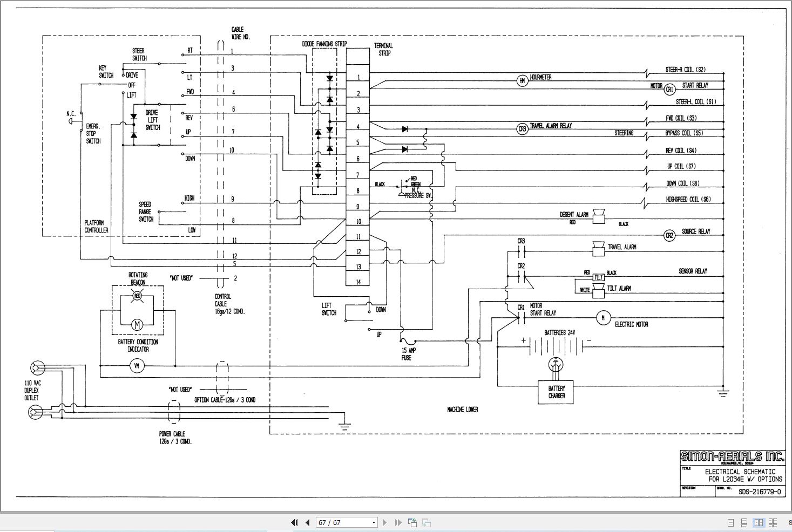Click the DESENT ALARM label

point(574,215)
